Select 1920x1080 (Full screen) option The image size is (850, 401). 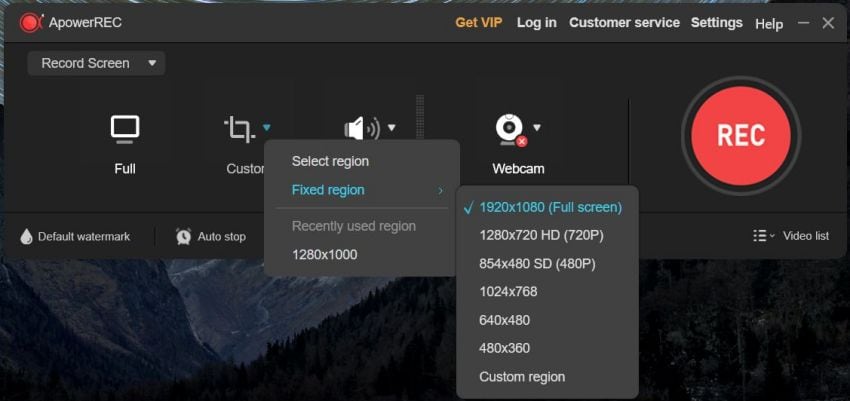click(x=548, y=208)
